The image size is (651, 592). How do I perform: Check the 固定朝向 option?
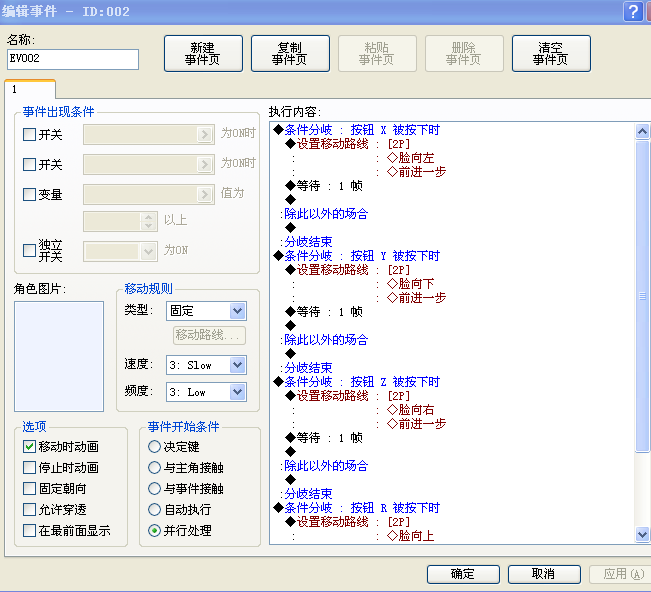point(29,488)
